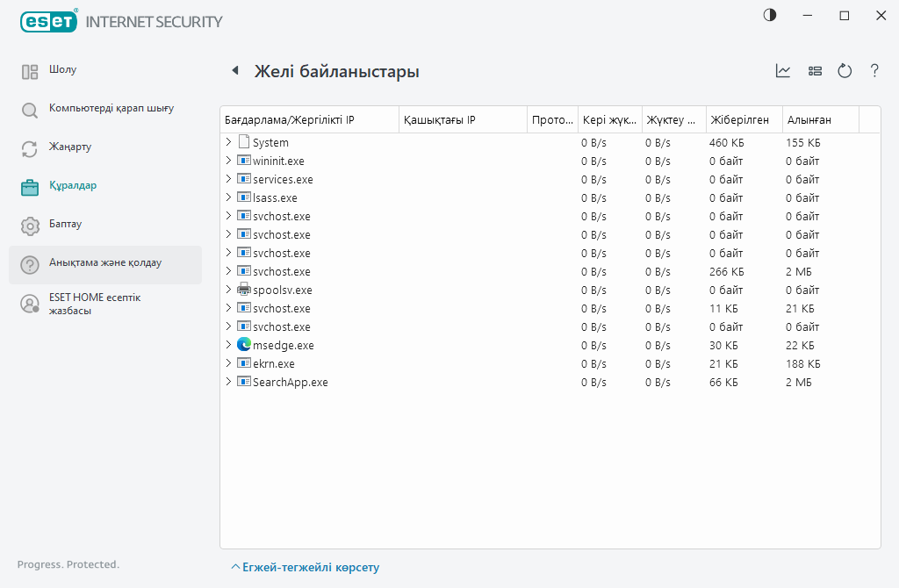Go to Компьютерді қарап шығу scan page
The width and height of the screenshot is (899, 588).
[x=111, y=109]
